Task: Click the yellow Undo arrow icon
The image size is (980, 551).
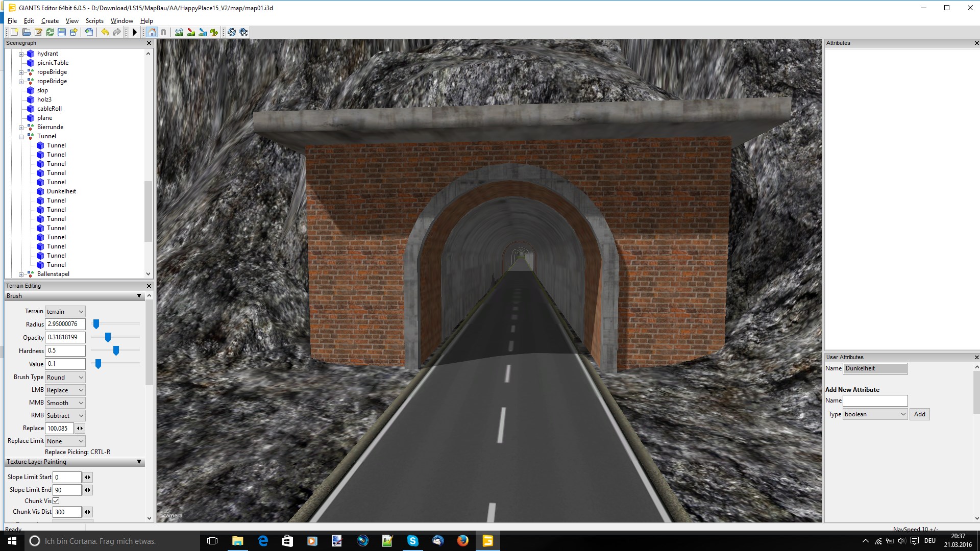Action: click(105, 32)
